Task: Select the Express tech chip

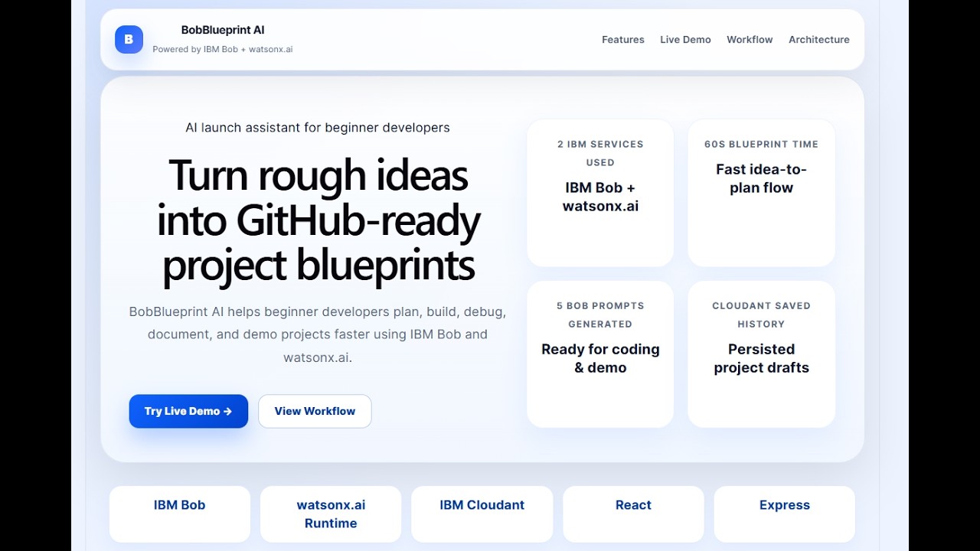Action: click(x=785, y=514)
